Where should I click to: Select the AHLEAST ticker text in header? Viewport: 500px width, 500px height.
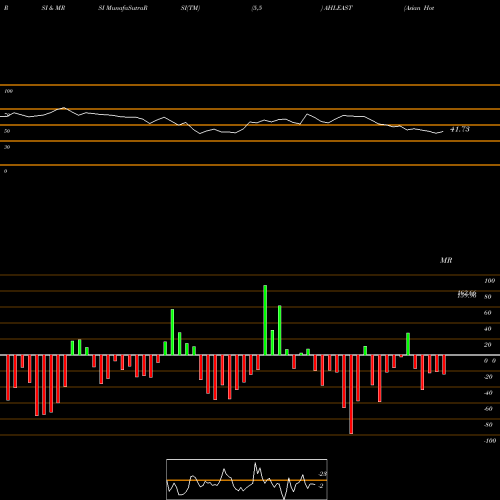(x=338, y=8)
